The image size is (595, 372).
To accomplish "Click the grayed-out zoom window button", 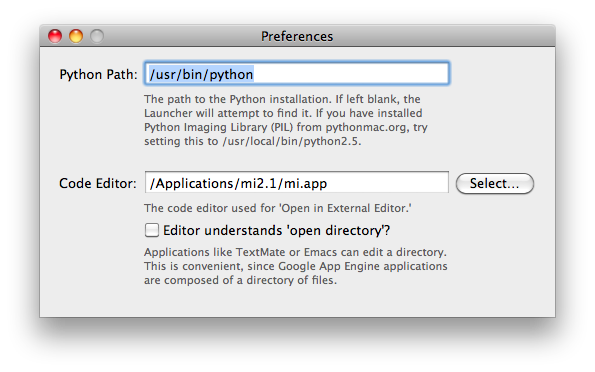I will pos(97,36).
